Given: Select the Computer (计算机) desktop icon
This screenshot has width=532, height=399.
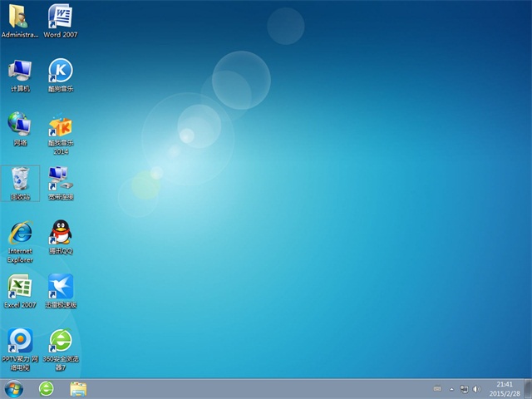Looking at the screenshot, I should 19,71.
